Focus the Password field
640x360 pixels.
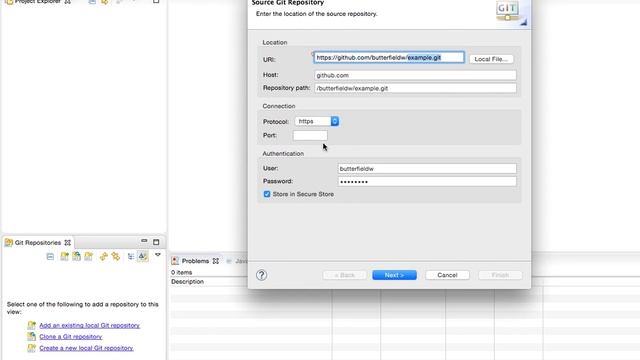click(427, 182)
